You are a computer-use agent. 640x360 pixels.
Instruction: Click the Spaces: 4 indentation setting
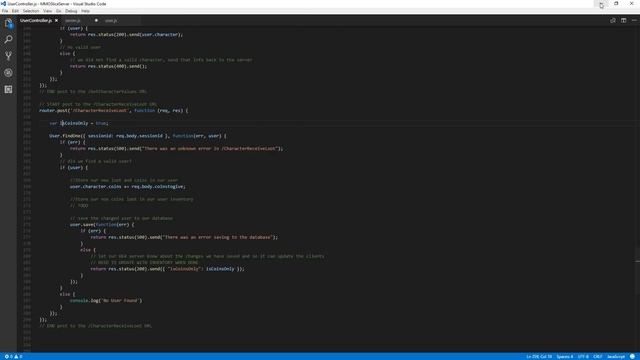(x=564, y=356)
